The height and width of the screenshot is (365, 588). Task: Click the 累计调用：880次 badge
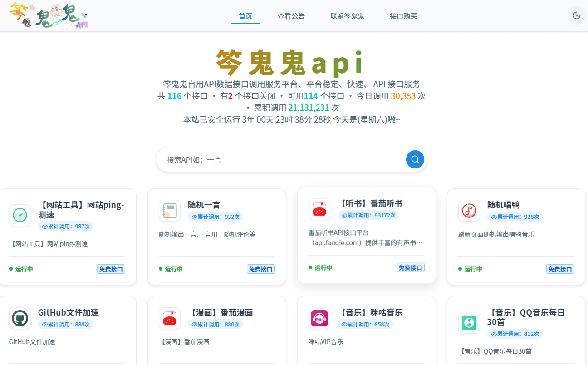click(x=216, y=324)
